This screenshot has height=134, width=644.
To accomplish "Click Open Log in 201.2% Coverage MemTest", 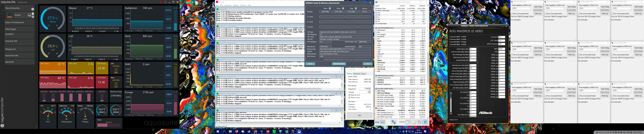I will tap(572, 96).
